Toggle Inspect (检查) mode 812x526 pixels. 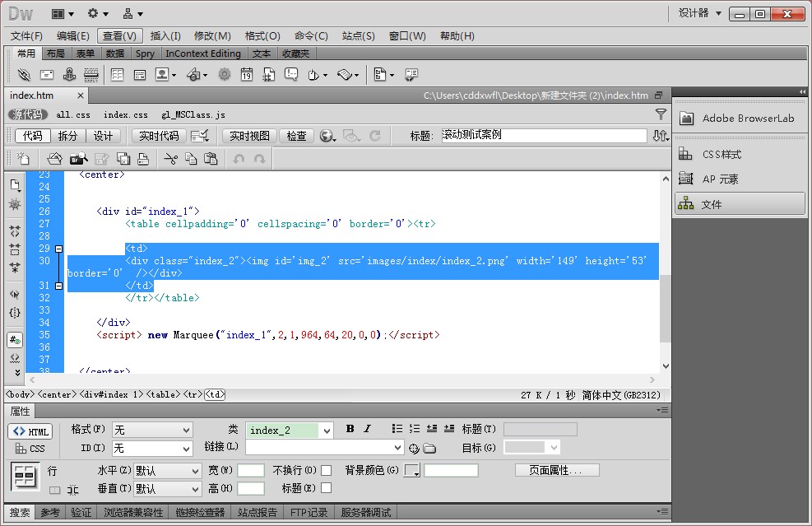click(x=296, y=136)
